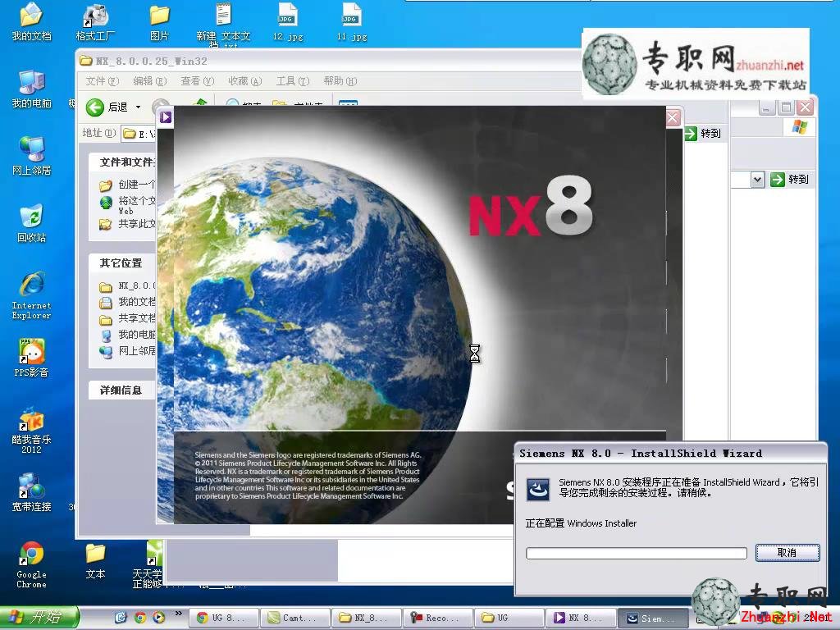This screenshot has width=840, height=630.
Task: Open the 查看(V) menu in Explorer
Action: pyautogui.click(x=197, y=81)
